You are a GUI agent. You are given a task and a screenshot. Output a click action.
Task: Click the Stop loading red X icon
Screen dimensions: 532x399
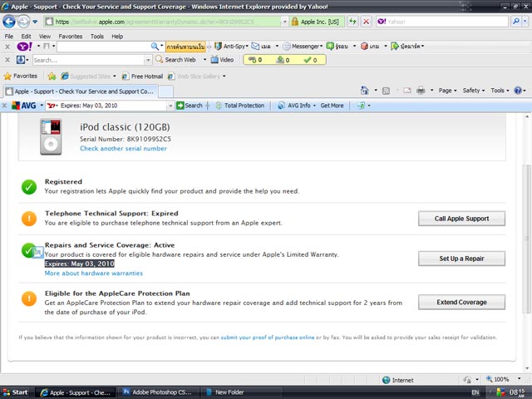tap(366, 22)
